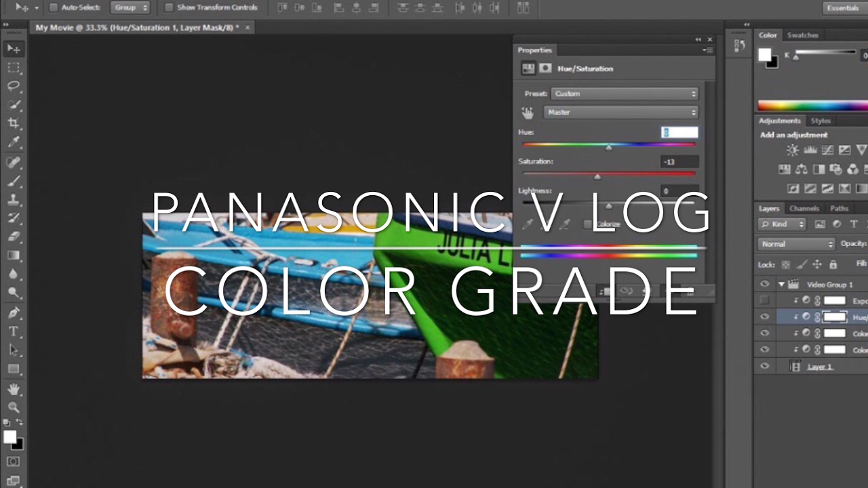Open the tool preset picker arrow

[36, 7]
